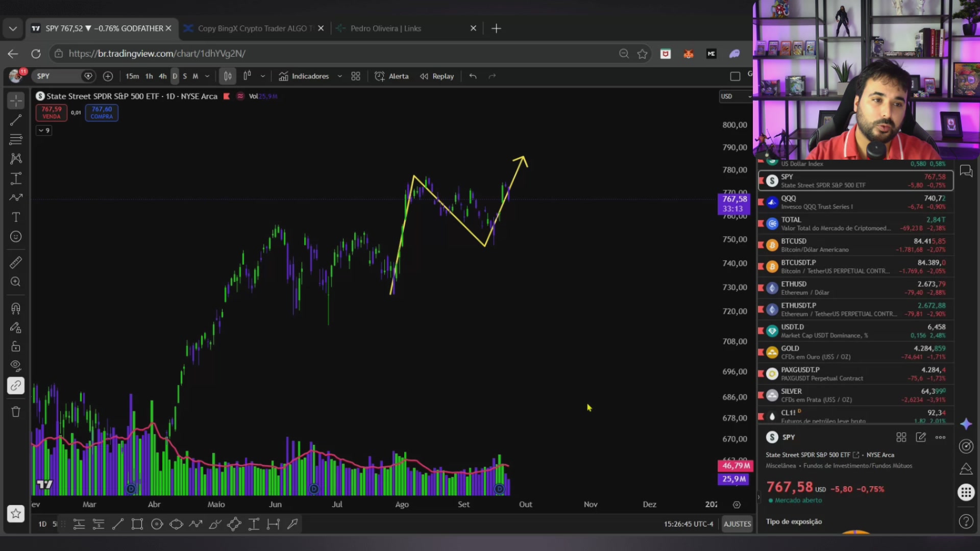This screenshot has width=980, height=551.
Task: Toggle lock all drawings
Action: coord(16,347)
